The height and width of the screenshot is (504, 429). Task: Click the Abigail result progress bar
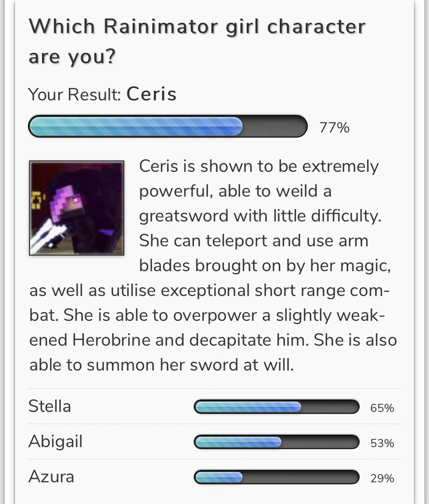point(277,442)
